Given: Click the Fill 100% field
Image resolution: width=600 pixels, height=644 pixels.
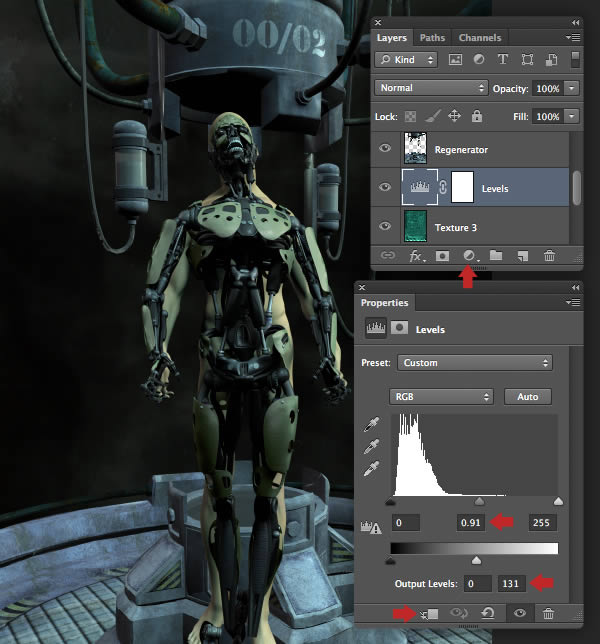Looking at the screenshot, I should point(548,117).
